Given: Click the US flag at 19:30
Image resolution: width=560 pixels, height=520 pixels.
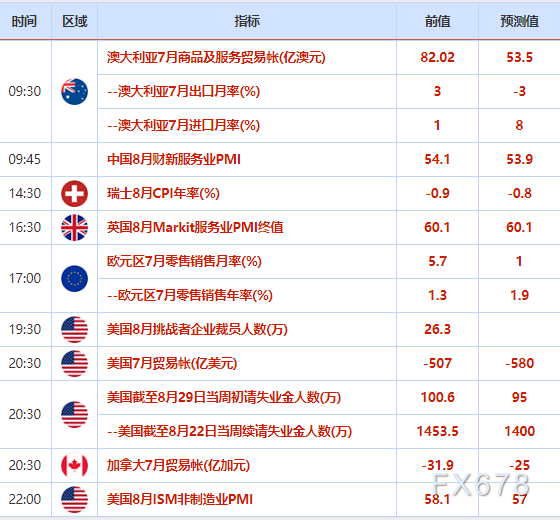Looking at the screenshot, I should click(74, 329).
